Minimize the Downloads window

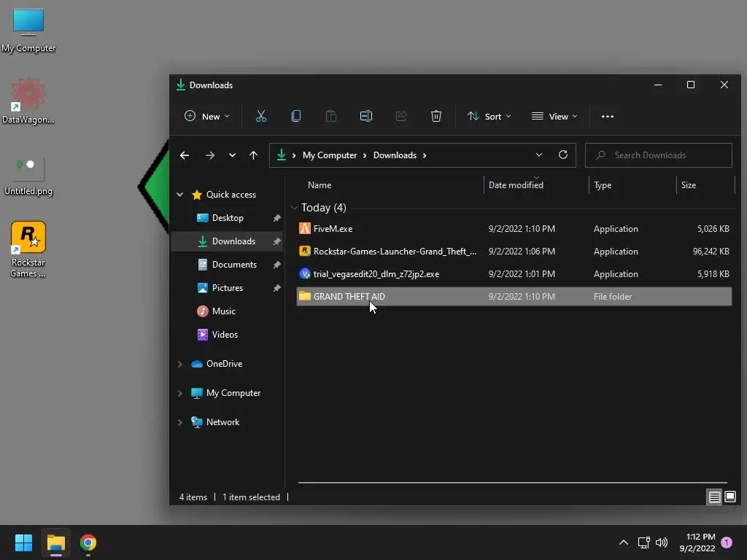(658, 85)
